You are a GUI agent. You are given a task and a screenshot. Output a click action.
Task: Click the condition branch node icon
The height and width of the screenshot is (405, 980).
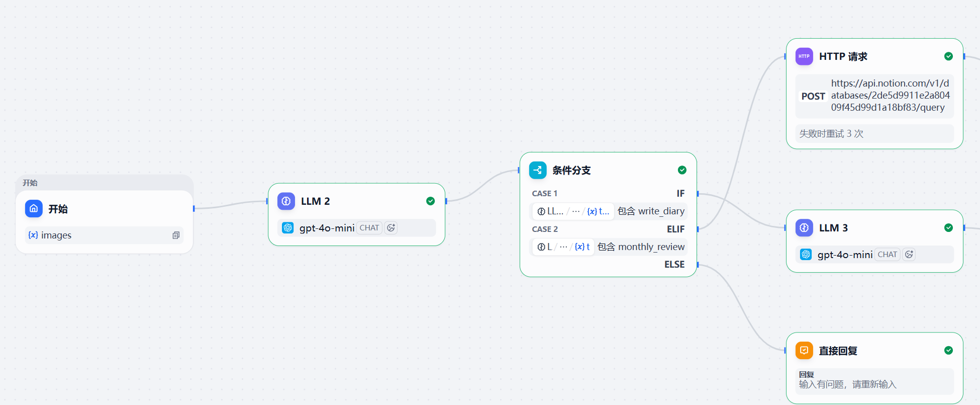537,170
